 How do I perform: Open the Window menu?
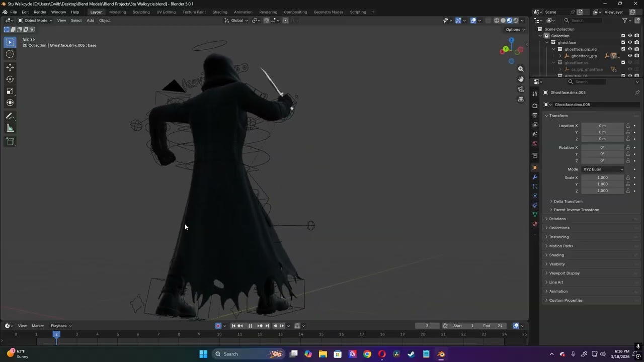tap(58, 12)
